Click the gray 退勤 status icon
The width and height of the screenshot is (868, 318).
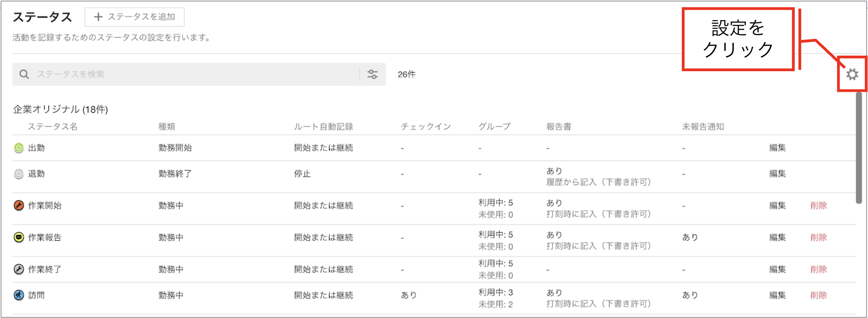(19, 174)
